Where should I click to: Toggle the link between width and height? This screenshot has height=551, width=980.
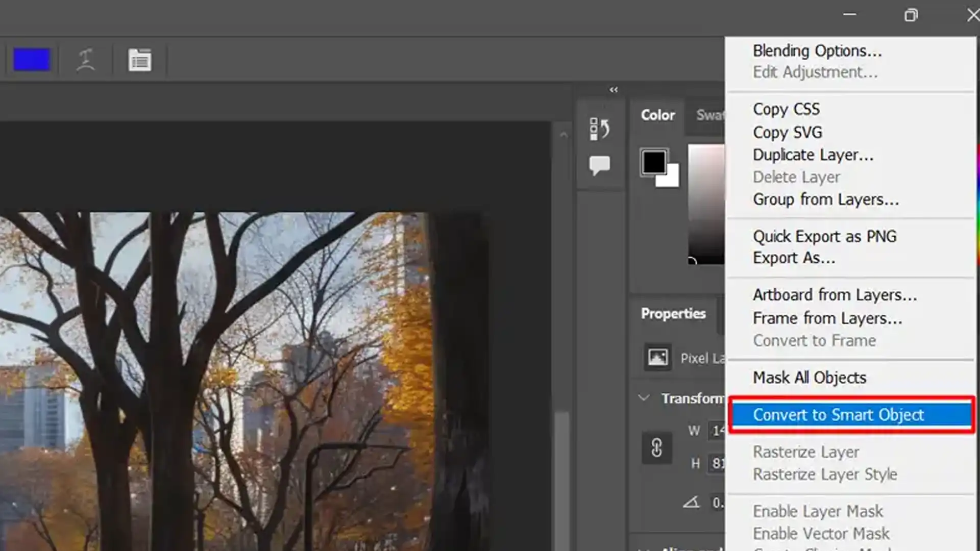[x=657, y=448]
